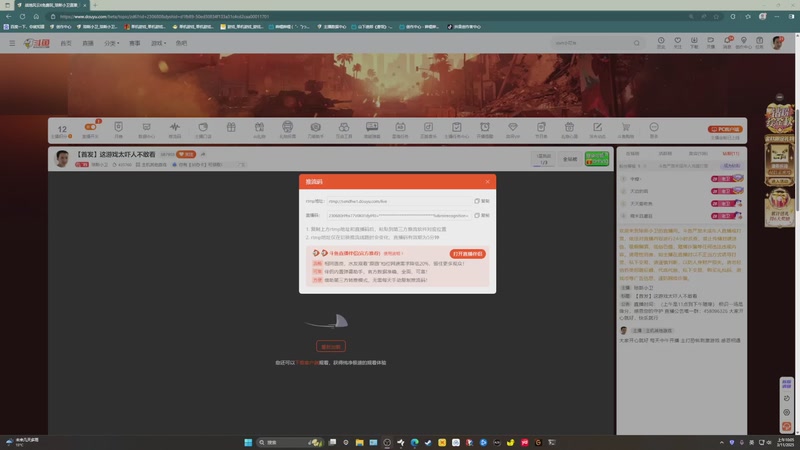
Task: Click the browser back arrow
Action: (x=9, y=16)
